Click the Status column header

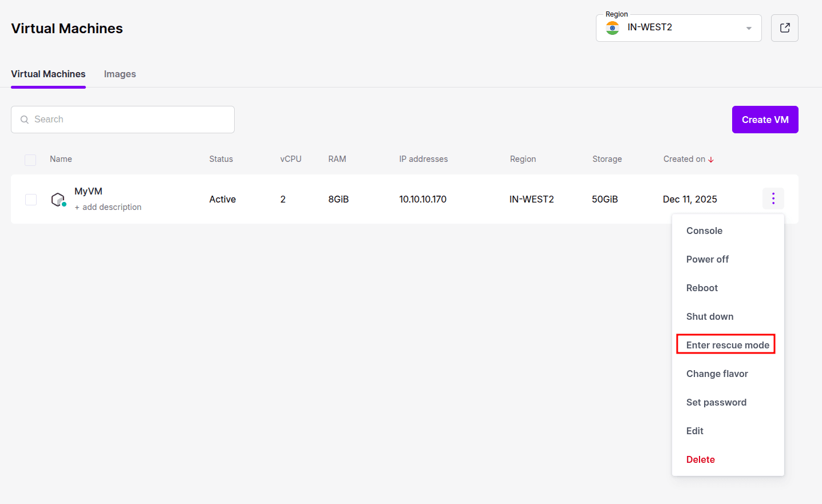(x=221, y=159)
